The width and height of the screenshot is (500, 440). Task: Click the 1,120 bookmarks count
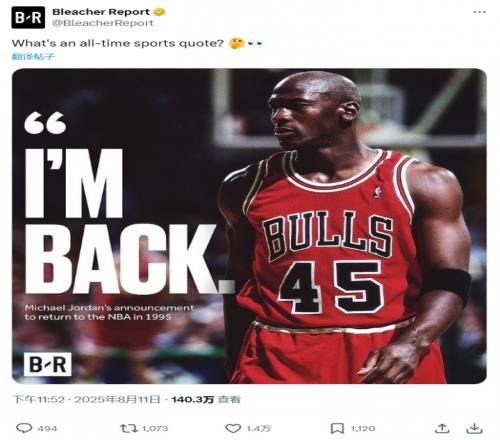tap(363, 428)
